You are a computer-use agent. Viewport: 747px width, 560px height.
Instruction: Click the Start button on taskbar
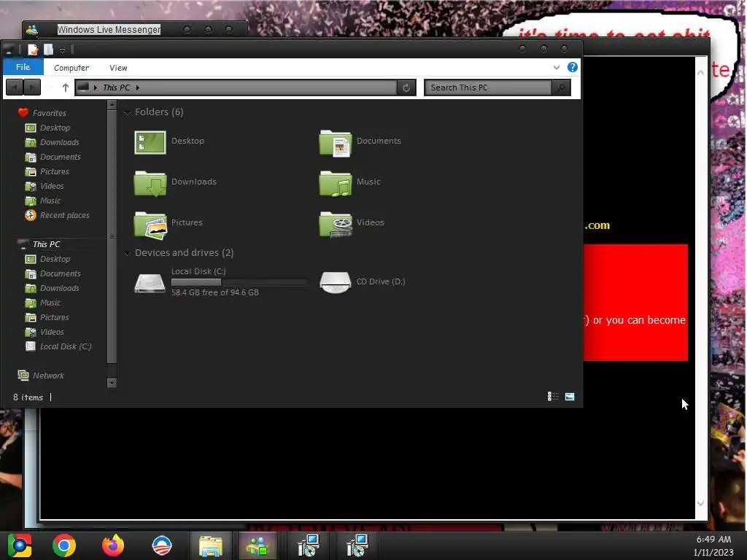pos(20,545)
